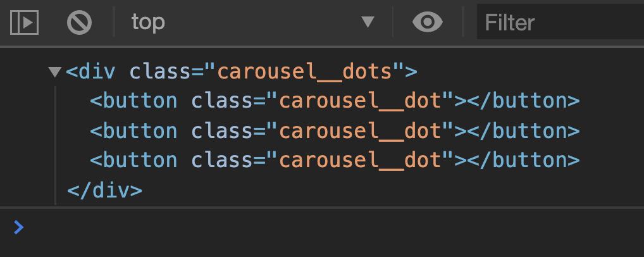This screenshot has width=644, height=257.
Task: Click the first button's "carousel__dot" class value
Action: (x=361, y=101)
